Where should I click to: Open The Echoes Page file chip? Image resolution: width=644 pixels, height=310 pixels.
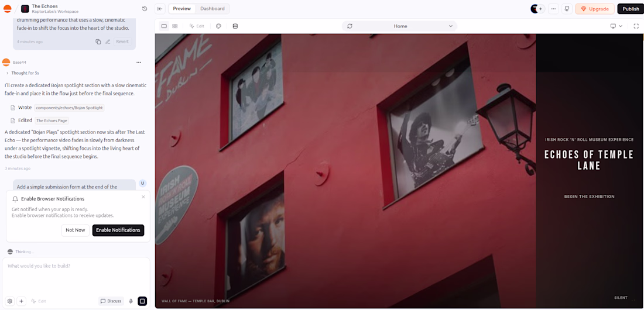(52, 120)
